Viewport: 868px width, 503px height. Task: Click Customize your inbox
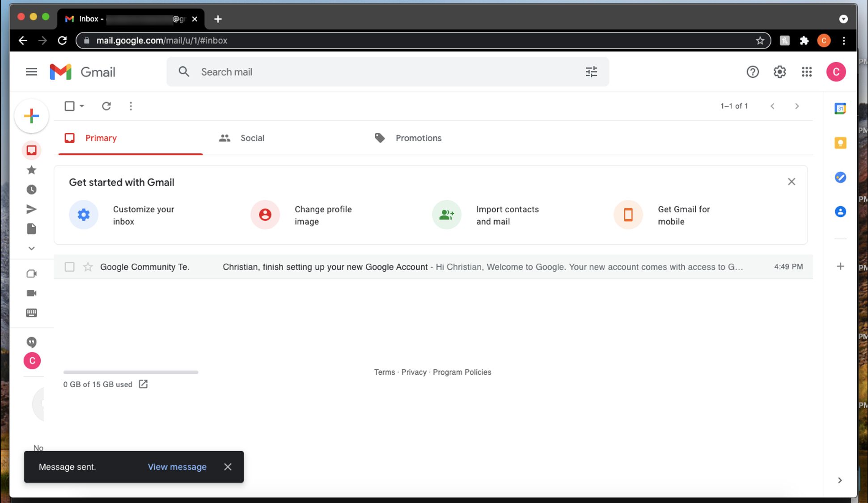pos(122,215)
